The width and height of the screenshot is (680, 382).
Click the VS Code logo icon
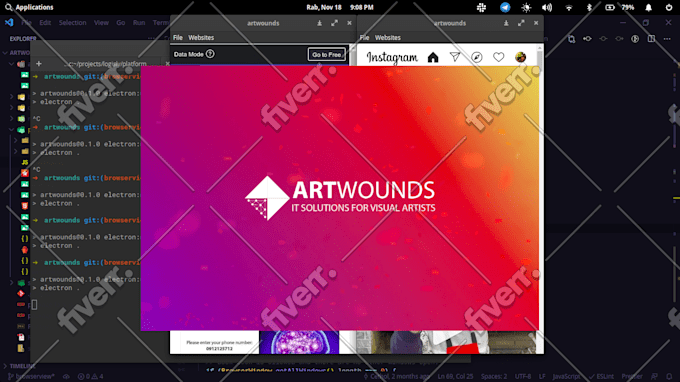coord(9,23)
